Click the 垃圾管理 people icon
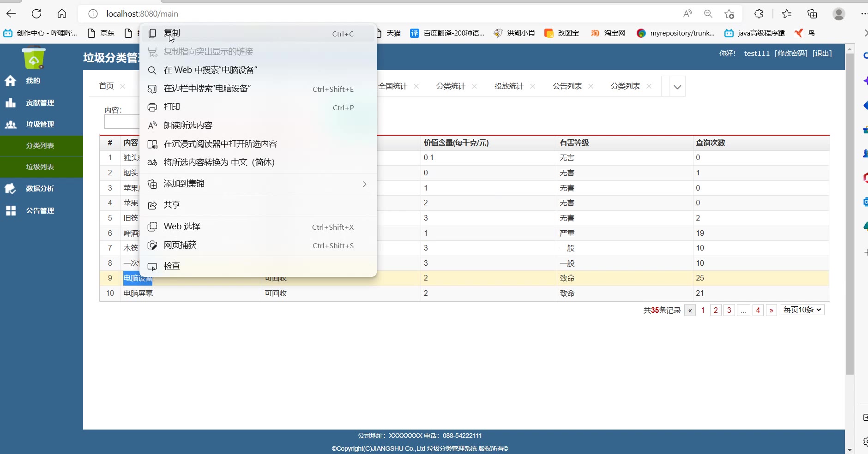The height and width of the screenshot is (454, 868). coord(10,125)
